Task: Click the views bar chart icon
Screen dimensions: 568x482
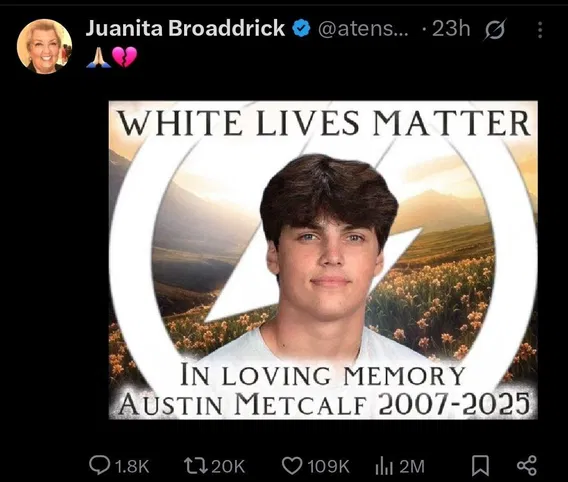Action: pos(384,466)
